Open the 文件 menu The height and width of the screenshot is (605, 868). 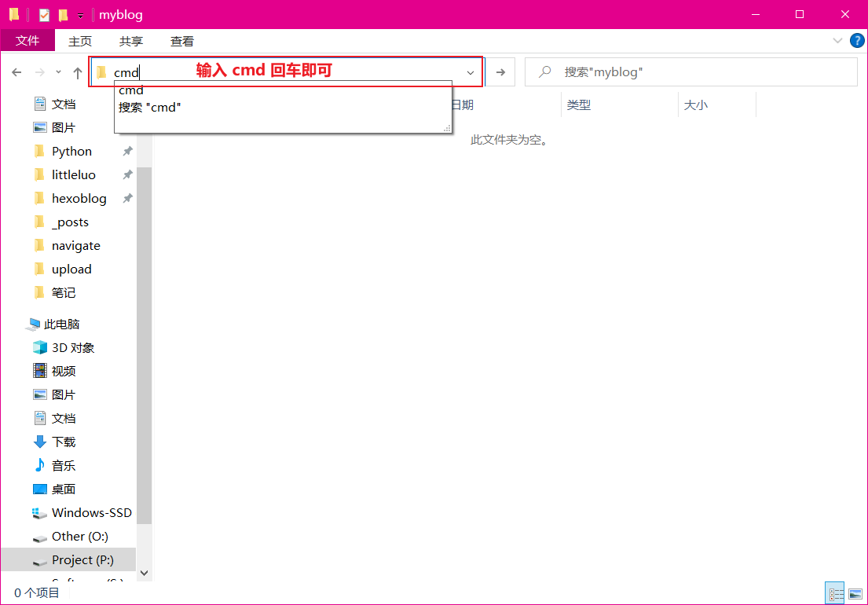(27, 41)
